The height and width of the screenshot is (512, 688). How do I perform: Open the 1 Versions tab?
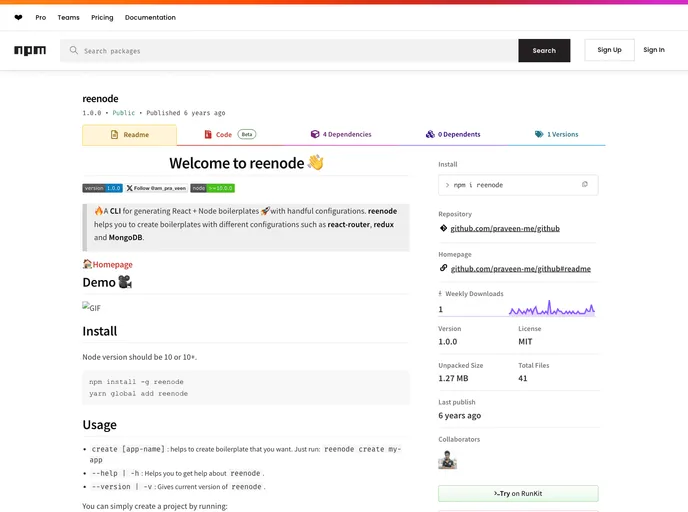[x=556, y=134]
